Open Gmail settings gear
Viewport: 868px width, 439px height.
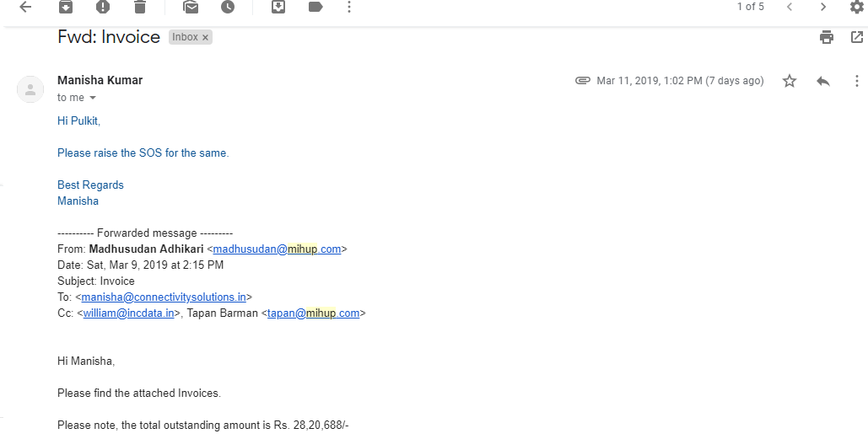click(x=857, y=7)
